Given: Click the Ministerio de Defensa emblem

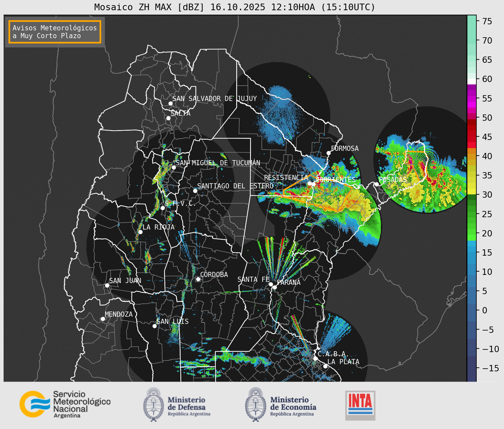Looking at the screenshot, I should click(x=154, y=404).
